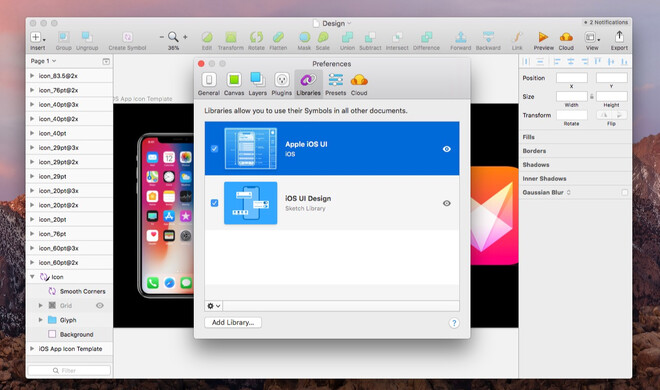
Task: Select the Smooth Corners layer
Action: pyautogui.click(x=70, y=291)
